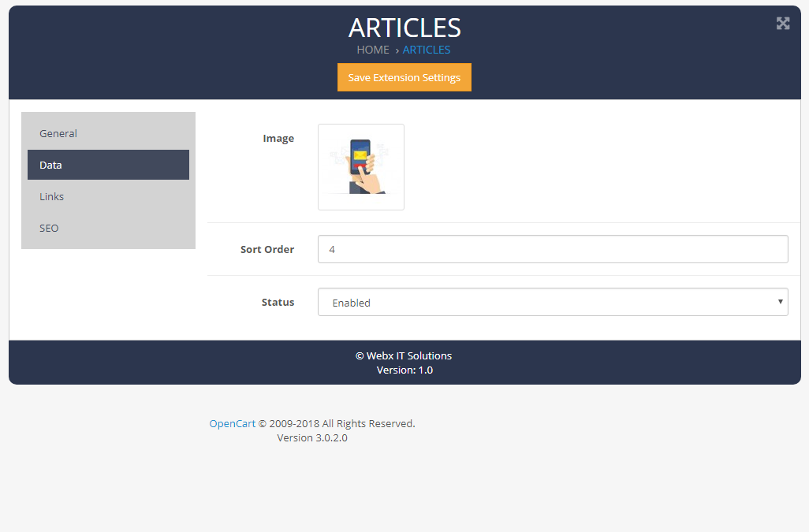
Task: Click the Image field label
Action: [278, 138]
